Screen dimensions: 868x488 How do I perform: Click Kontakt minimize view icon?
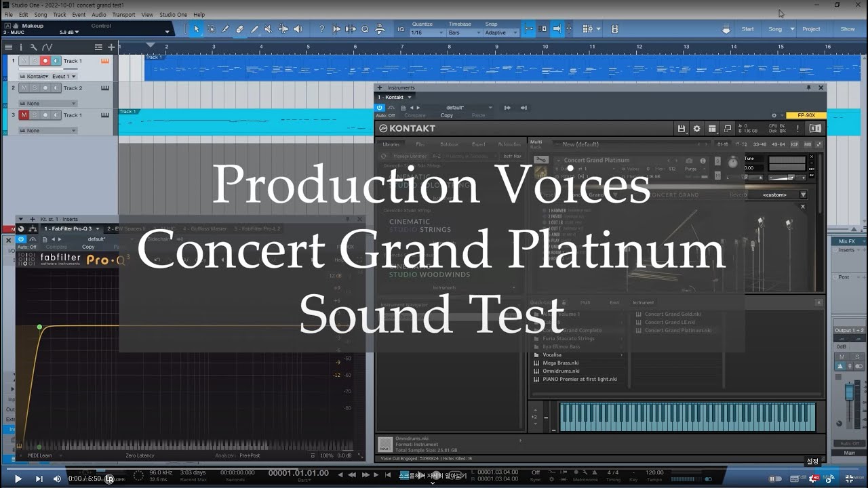[x=728, y=129]
